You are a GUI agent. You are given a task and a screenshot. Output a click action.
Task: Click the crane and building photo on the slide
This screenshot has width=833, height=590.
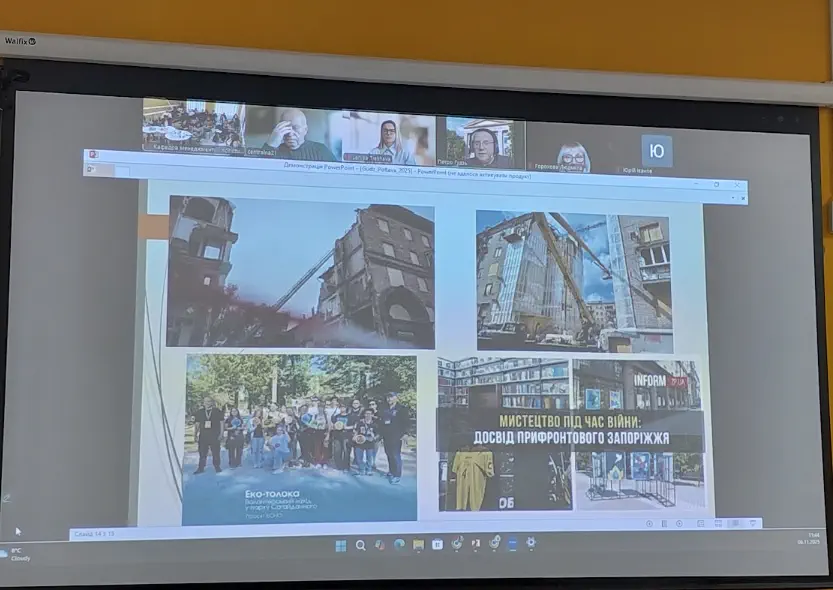click(573, 281)
